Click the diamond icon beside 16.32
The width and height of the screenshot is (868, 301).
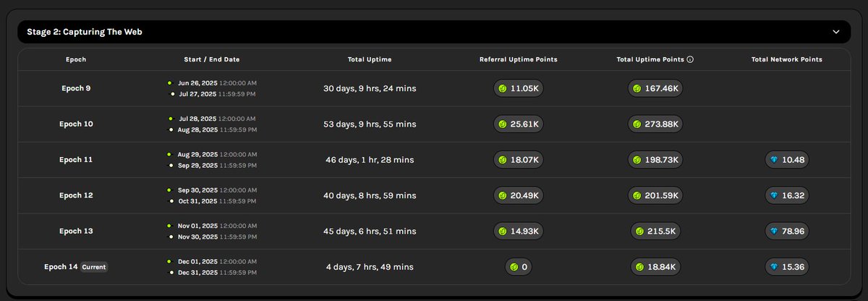click(775, 195)
